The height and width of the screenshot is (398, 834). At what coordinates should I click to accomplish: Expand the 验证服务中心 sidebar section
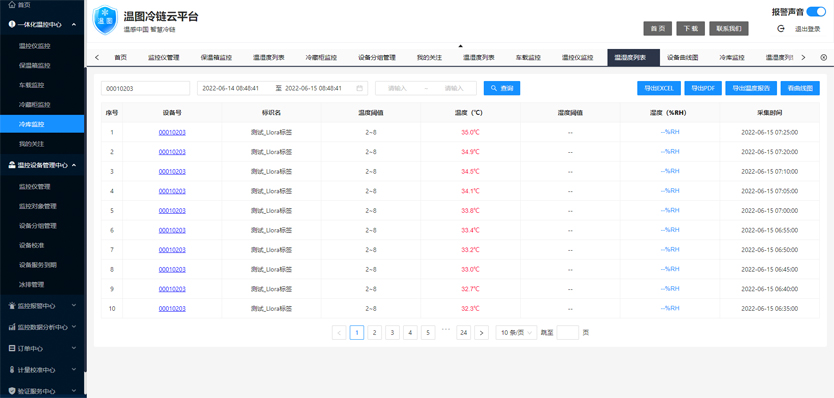pyautogui.click(x=73, y=391)
